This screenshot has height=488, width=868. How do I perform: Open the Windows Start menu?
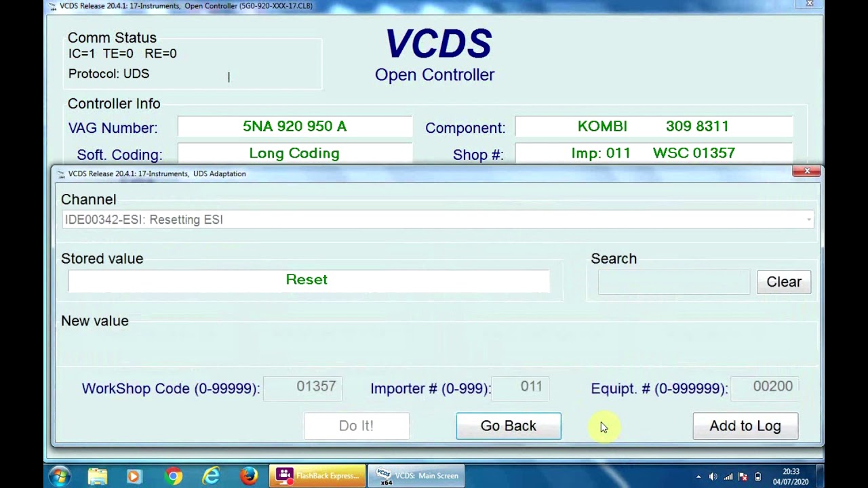pyautogui.click(x=59, y=476)
